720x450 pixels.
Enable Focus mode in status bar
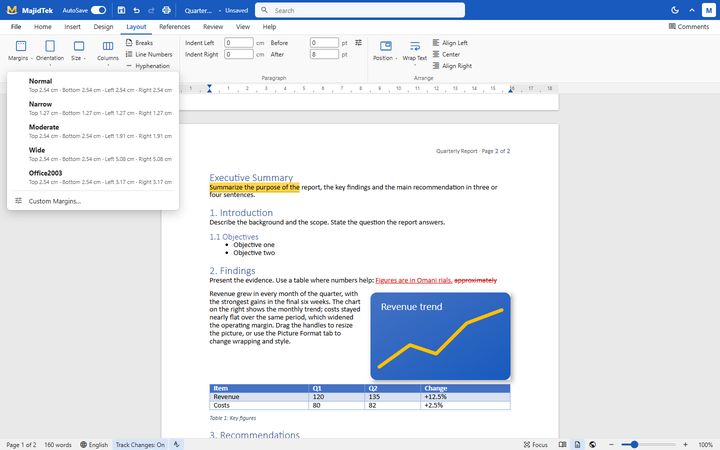(x=535, y=444)
